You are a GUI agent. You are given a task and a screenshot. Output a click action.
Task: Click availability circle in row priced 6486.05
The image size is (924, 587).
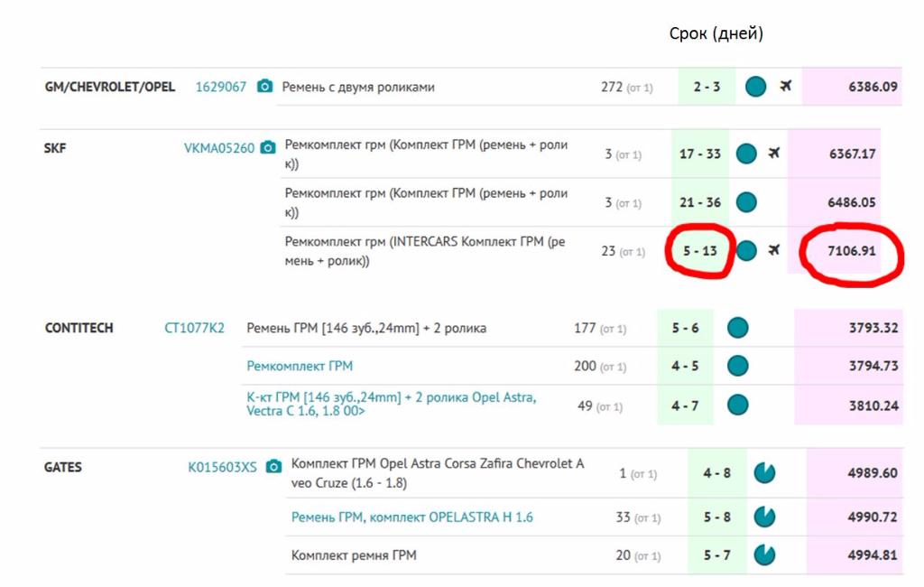pos(746,202)
